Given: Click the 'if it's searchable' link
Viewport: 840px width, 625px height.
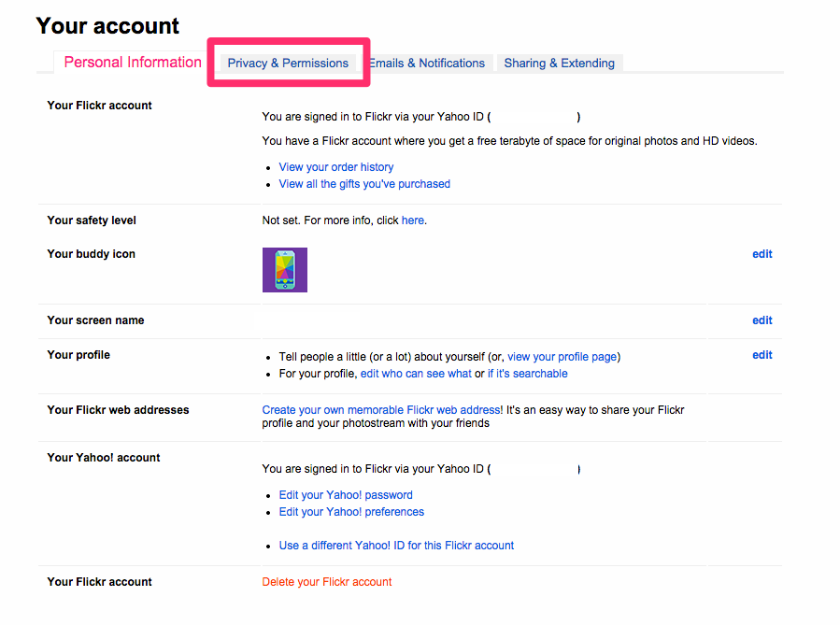Looking at the screenshot, I should click(527, 374).
